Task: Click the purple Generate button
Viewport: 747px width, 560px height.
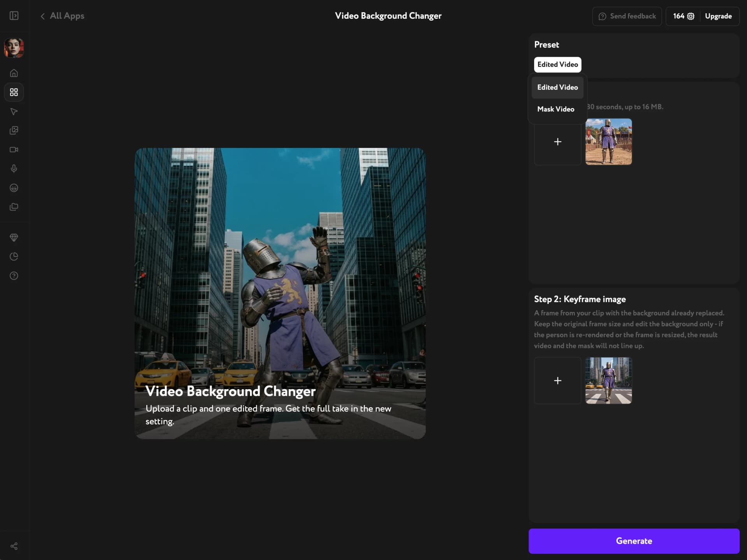Action: coord(634,541)
